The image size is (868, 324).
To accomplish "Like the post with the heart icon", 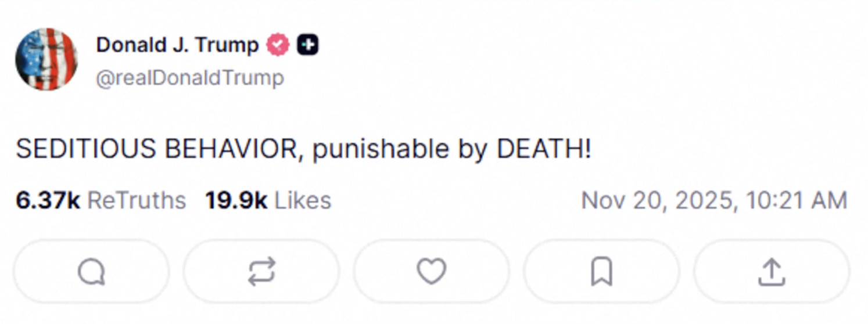I will click(432, 271).
